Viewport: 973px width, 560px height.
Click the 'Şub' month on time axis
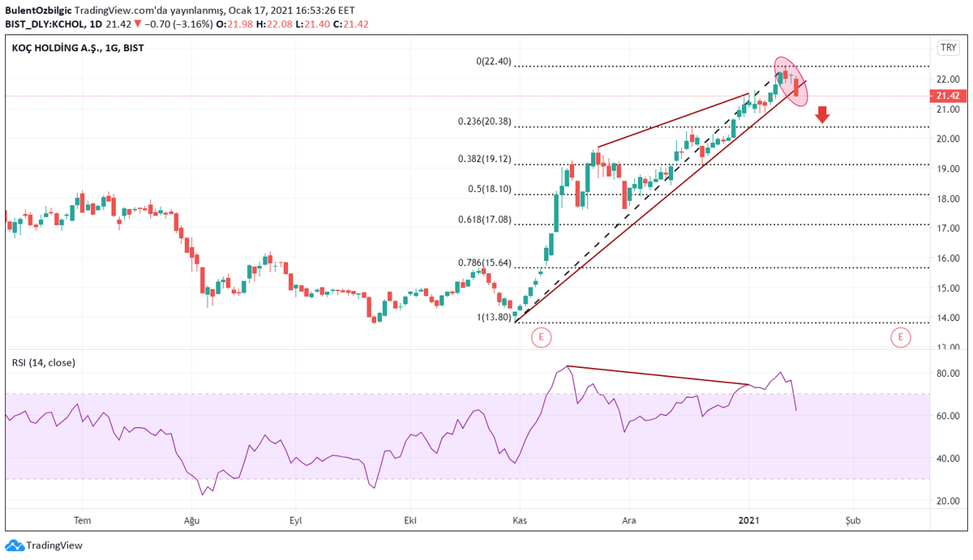tap(851, 520)
